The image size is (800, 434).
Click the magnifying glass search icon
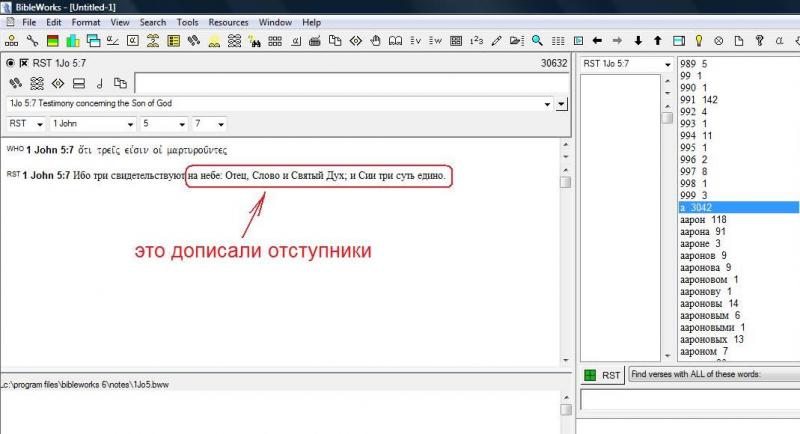(x=537, y=41)
